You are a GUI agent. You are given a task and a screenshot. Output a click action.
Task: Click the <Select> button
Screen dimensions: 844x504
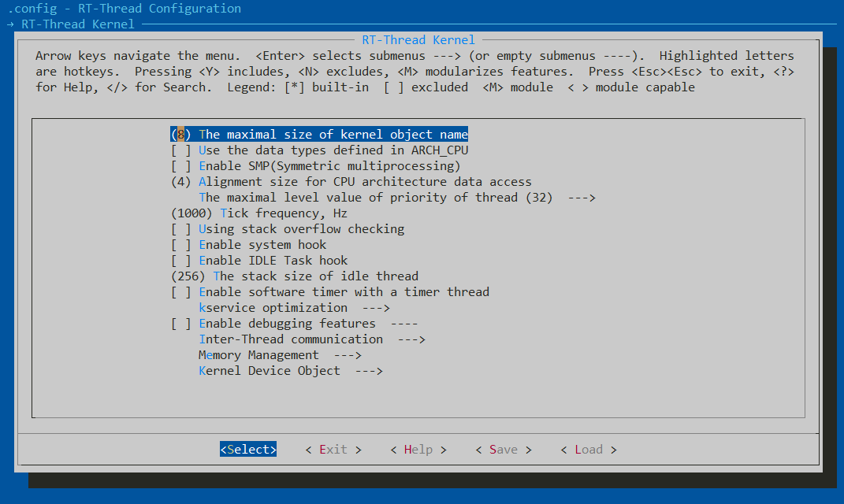[248, 449]
